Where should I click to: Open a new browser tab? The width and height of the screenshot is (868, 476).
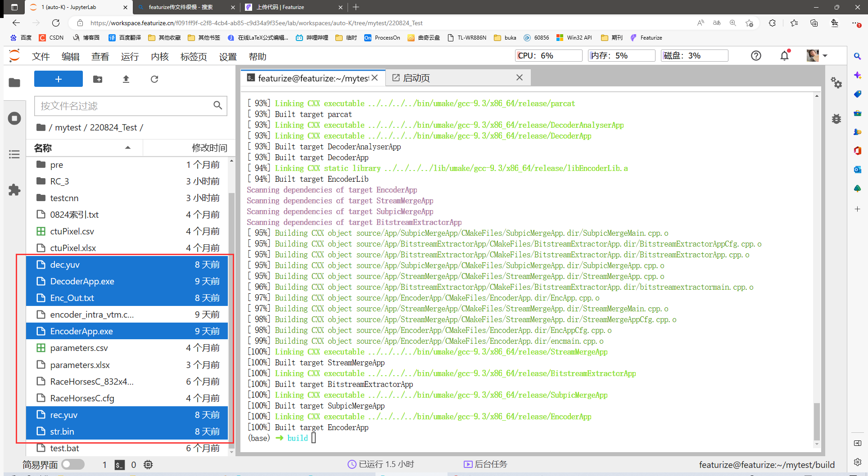tap(356, 7)
